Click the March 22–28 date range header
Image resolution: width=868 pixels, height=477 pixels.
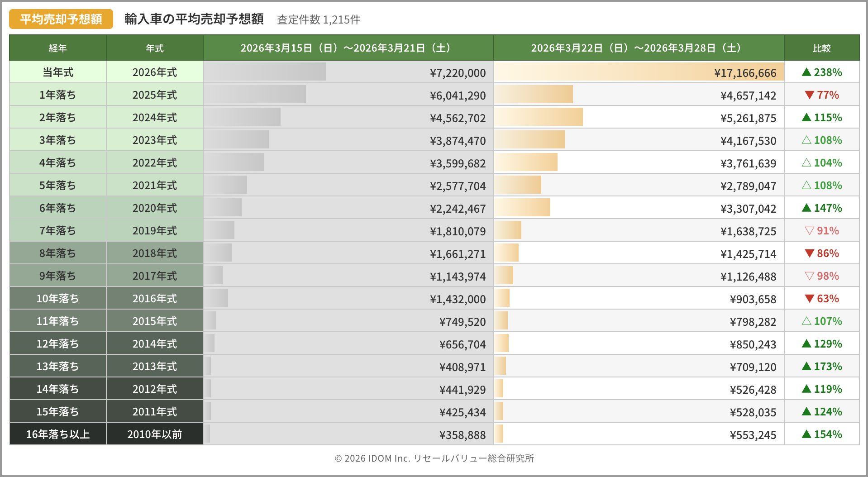coord(638,48)
